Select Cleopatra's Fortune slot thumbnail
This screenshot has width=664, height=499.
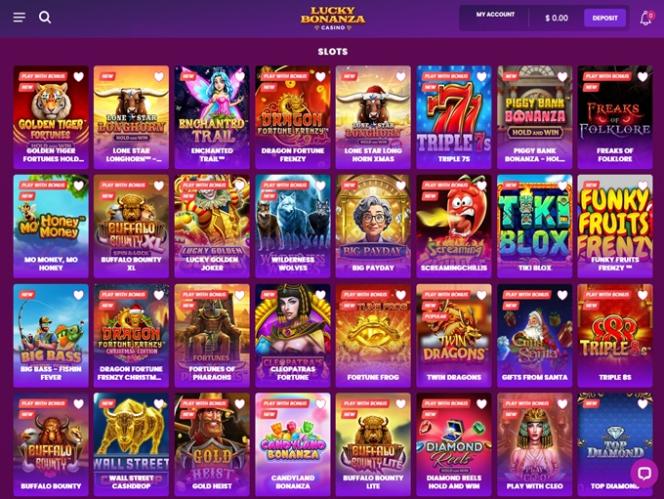pos(293,335)
